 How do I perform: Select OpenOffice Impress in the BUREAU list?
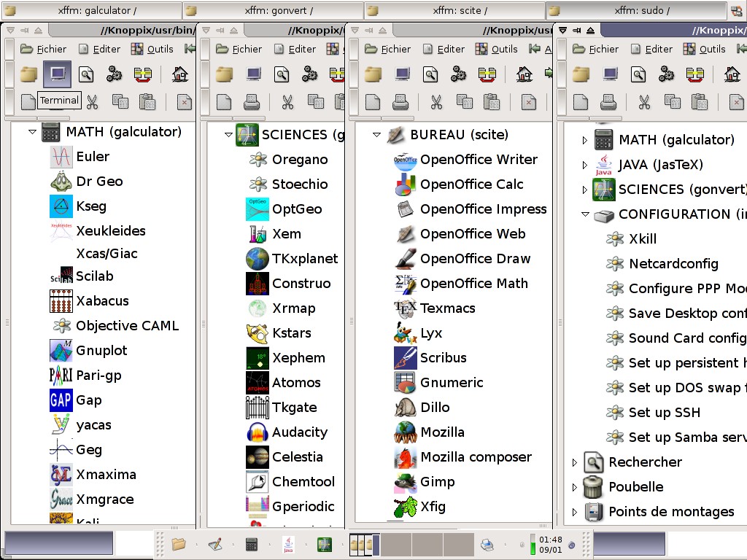point(483,209)
